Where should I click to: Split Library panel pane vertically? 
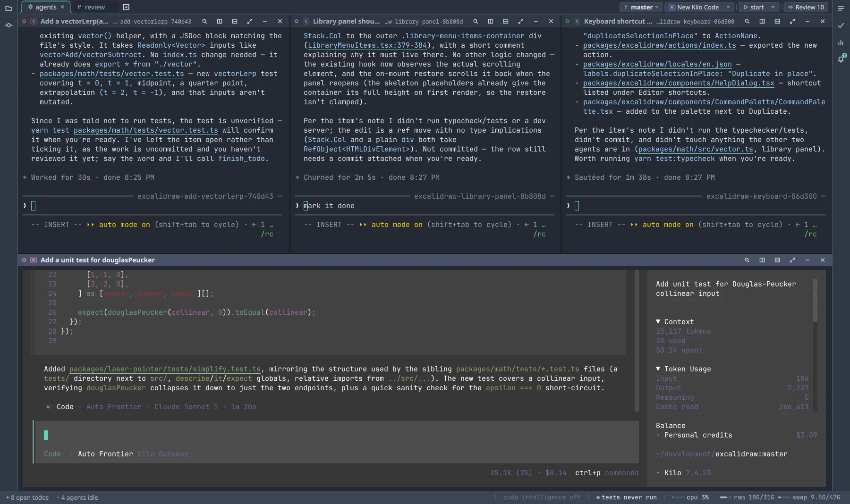(x=491, y=21)
